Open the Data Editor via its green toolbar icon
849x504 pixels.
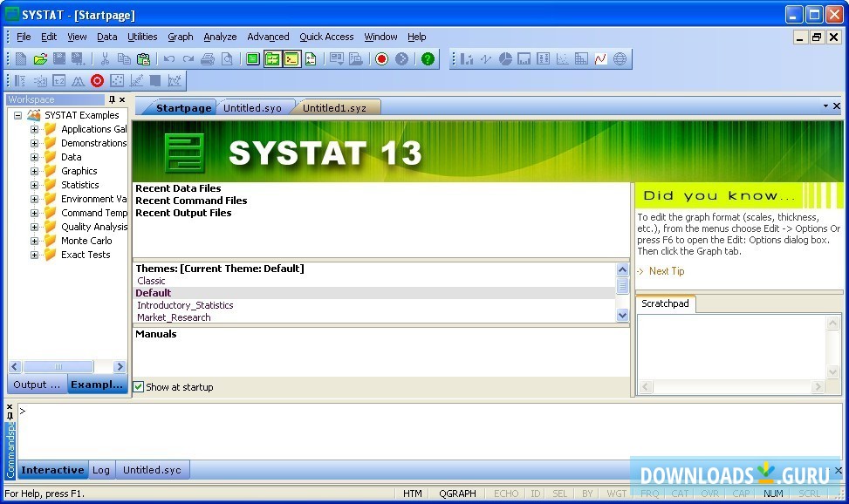pyautogui.click(x=251, y=59)
